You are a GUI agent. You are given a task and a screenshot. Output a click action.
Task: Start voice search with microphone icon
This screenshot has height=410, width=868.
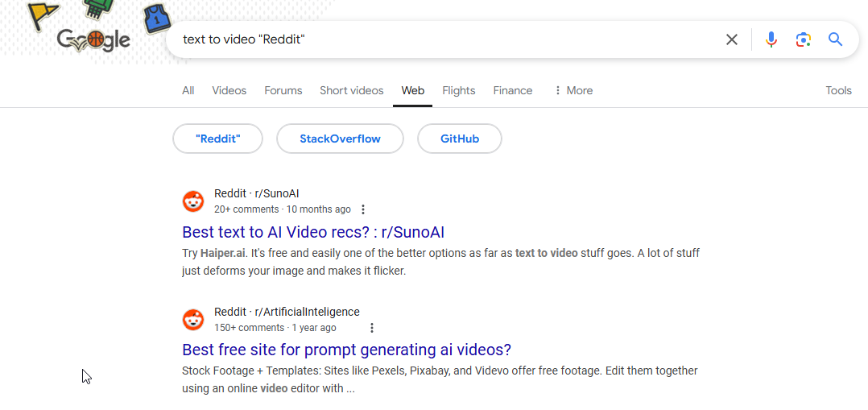(x=771, y=39)
